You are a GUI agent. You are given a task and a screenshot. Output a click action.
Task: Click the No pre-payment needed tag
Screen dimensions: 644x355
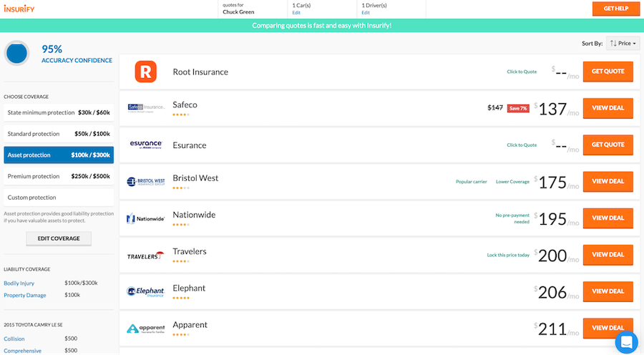(512, 218)
